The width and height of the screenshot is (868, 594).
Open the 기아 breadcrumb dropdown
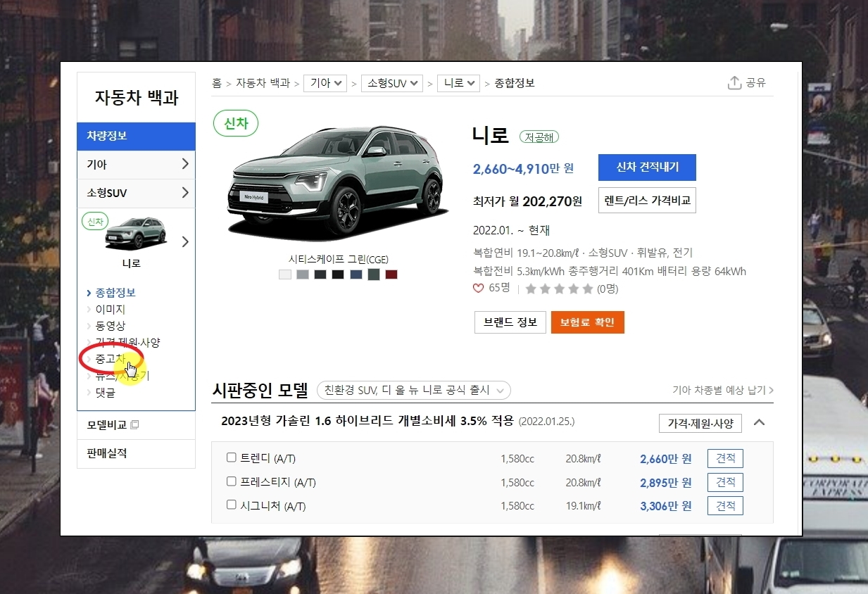(x=325, y=83)
